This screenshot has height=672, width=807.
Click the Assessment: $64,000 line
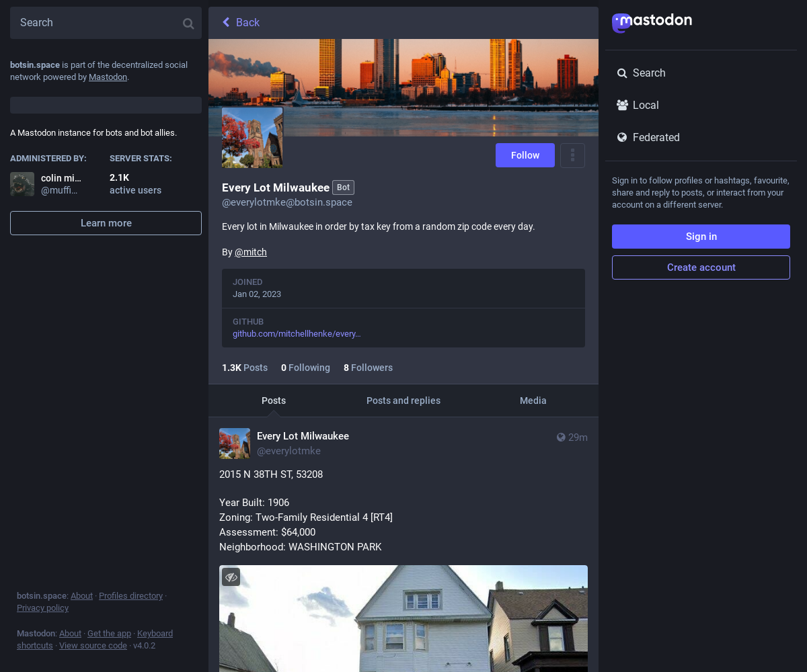coord(267,532)
